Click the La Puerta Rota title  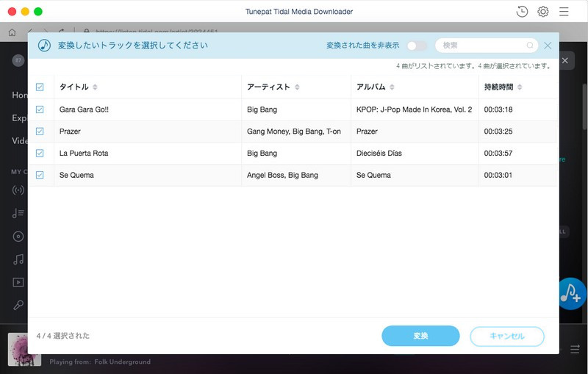coord(84,153)
